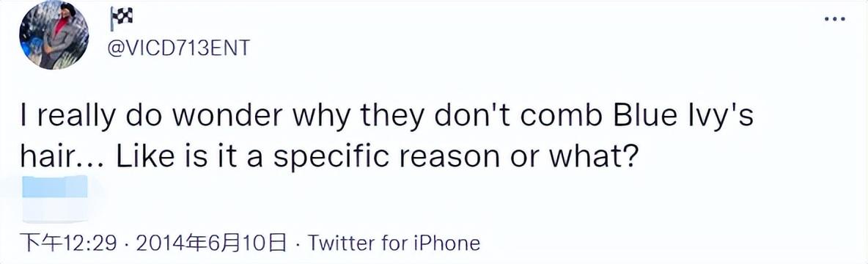This screenshot has width=868, height=264.
Task: Click the checkered flag emoji display name
Action: (122, 18)
